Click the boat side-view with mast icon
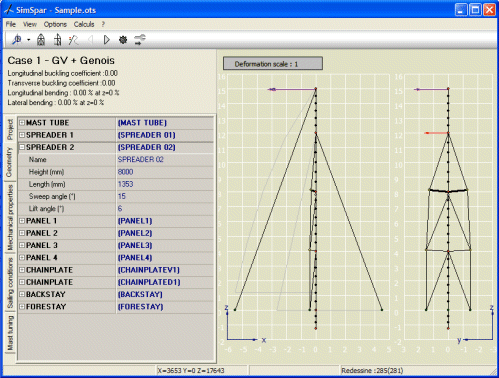This screenshot has height=378, width=499. 58,40
